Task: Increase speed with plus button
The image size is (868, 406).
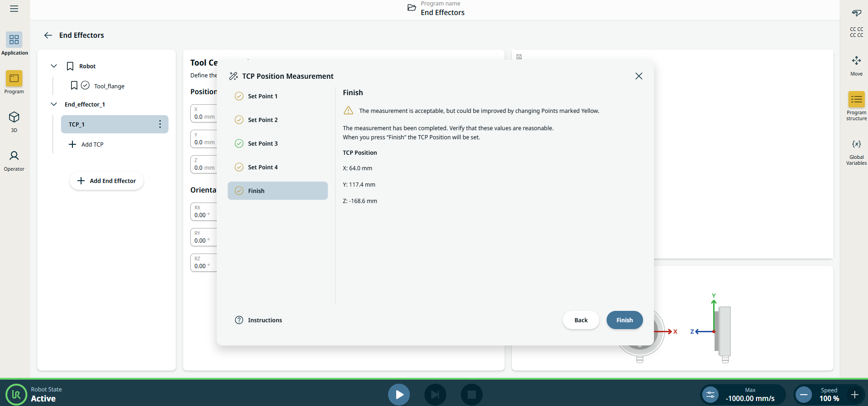Action: (x=854, y=395)
